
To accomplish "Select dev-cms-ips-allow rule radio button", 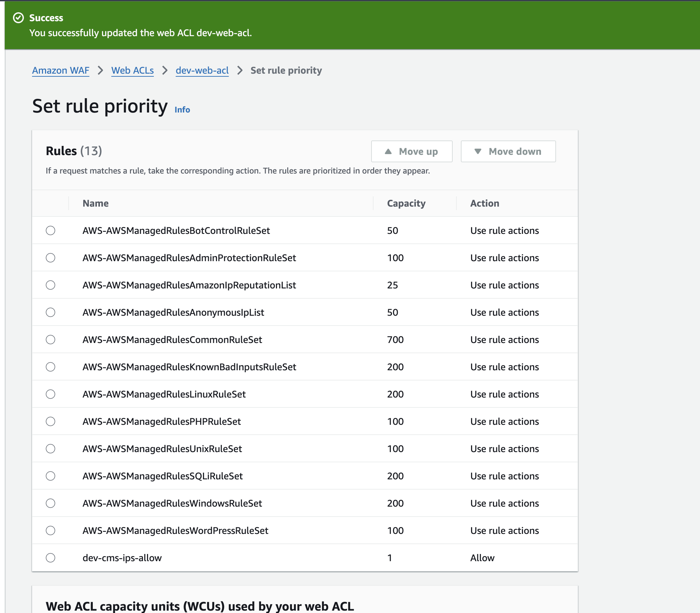I will 51,558.
